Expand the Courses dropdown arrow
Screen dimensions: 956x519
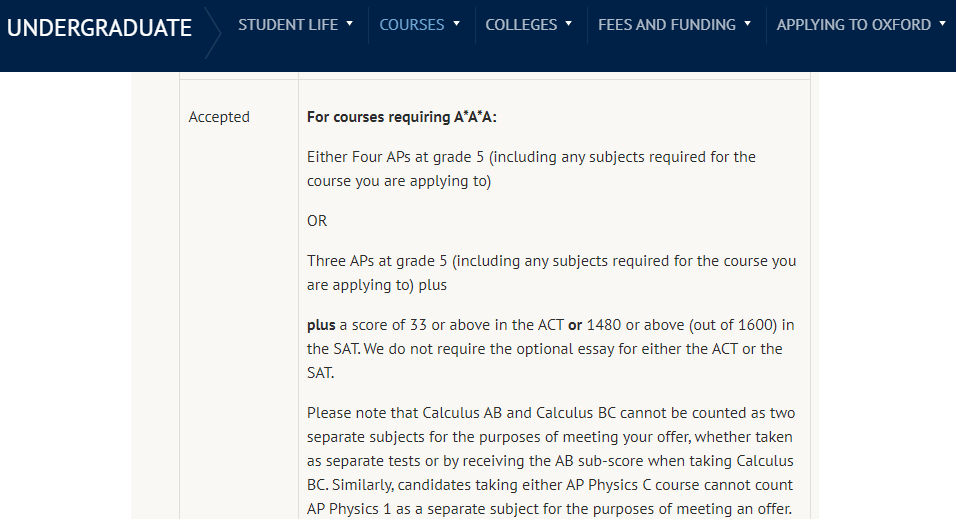[456, 24]
